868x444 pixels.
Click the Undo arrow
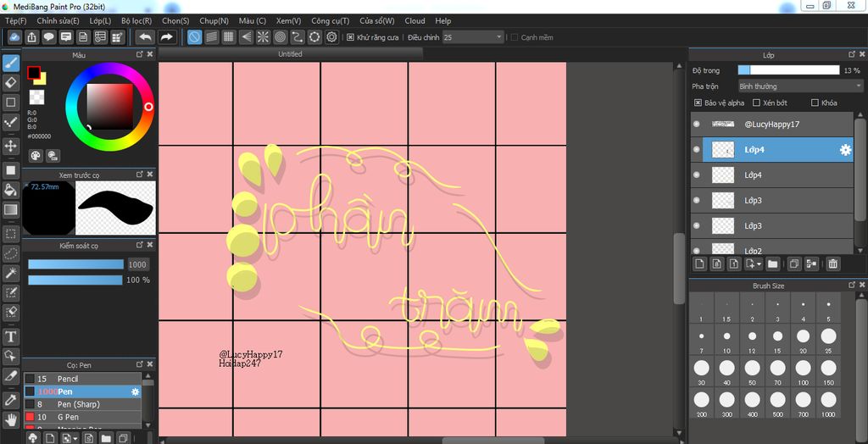click(x=146, y=37)
